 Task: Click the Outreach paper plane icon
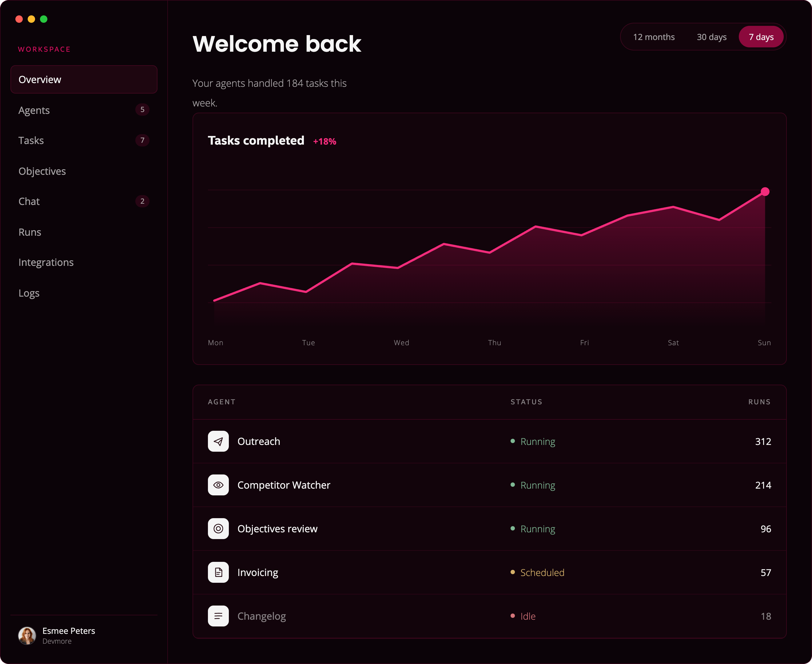pos(218,442)
